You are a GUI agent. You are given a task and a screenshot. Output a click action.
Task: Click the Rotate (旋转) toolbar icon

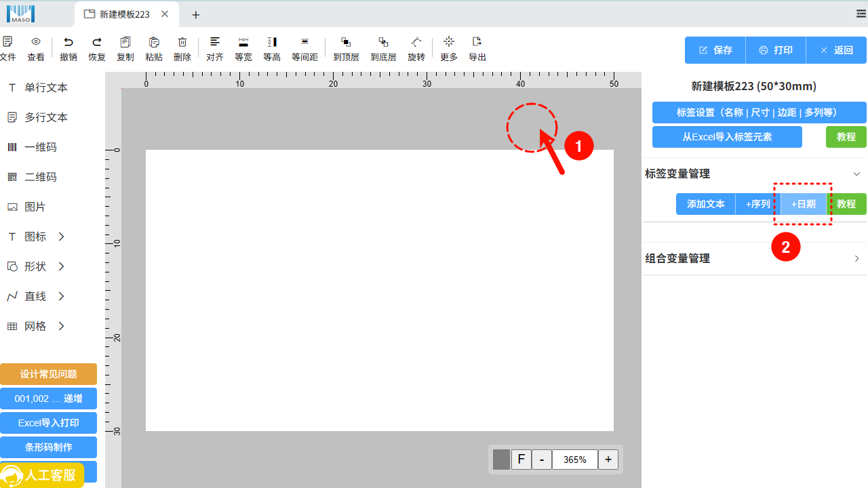[416, 42]
